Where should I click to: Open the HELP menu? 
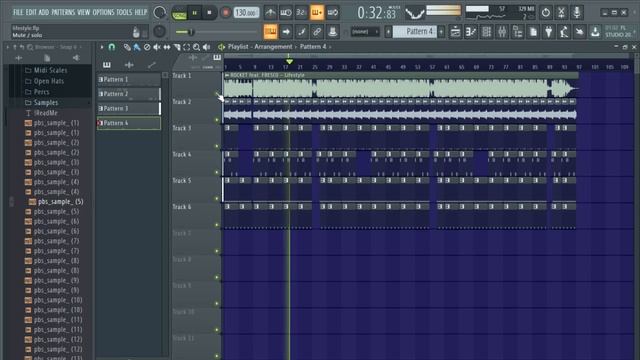pyautogui.click(x=141, y=12)
